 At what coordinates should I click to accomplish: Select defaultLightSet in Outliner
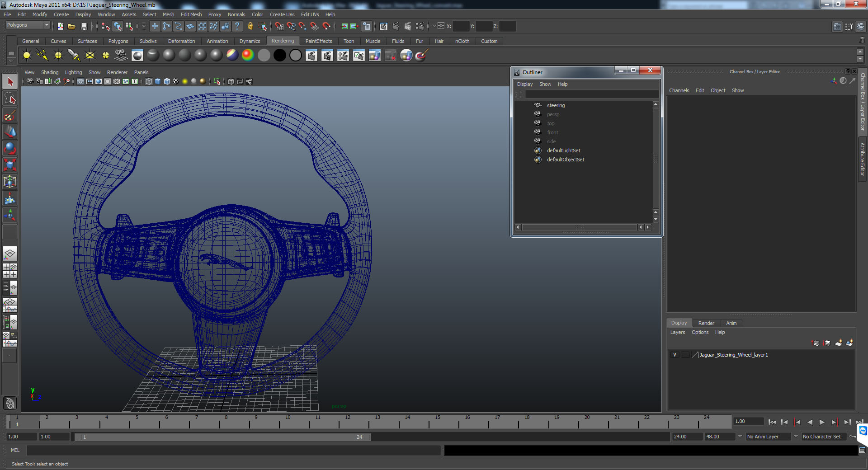(563, 150)
